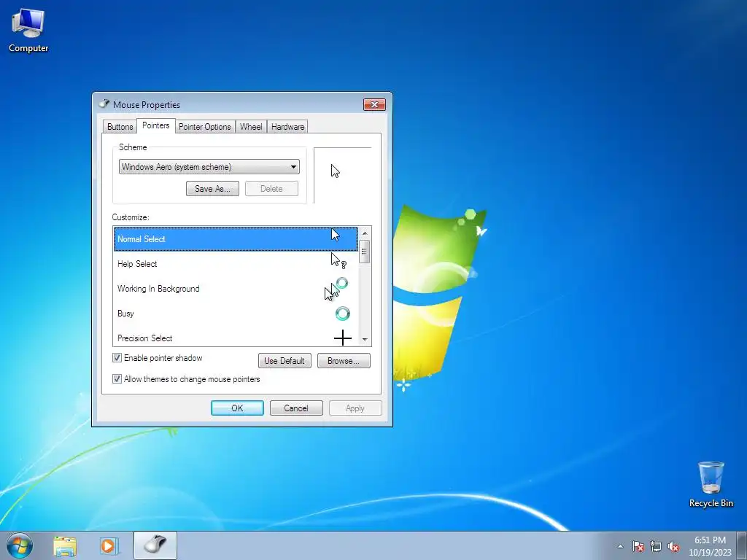Select the Mouse Properties taskbar button
Image resolution: width=747 pixels, height=560 pixels.
click(x=155, y=545)
